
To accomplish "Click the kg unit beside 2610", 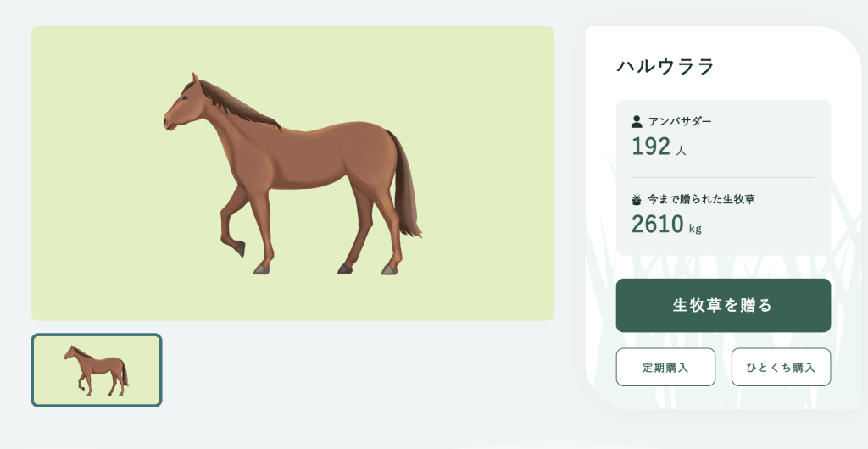I will tap(695, 228).
